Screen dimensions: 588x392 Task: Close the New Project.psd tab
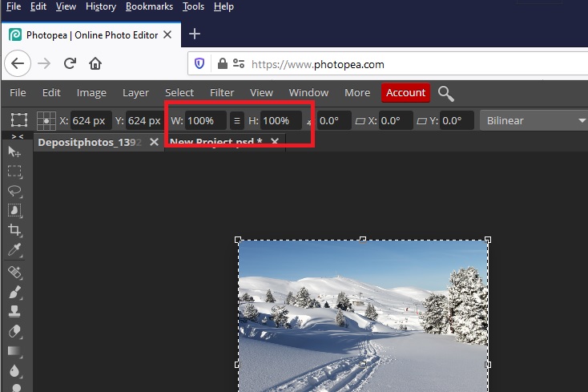(x=275, y=142)
